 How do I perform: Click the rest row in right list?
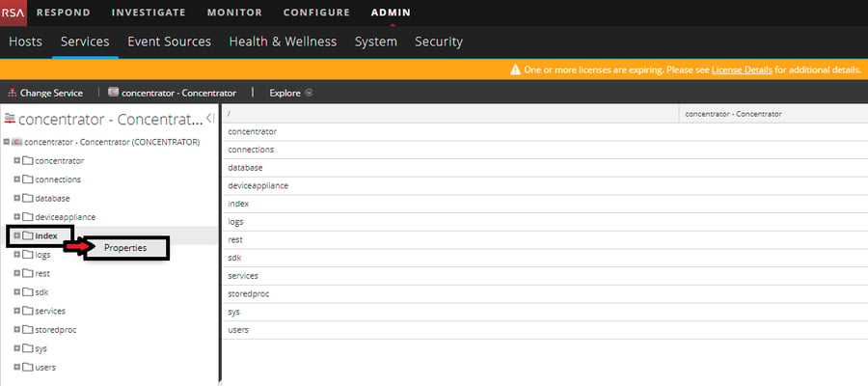click(x=544, y=239)
